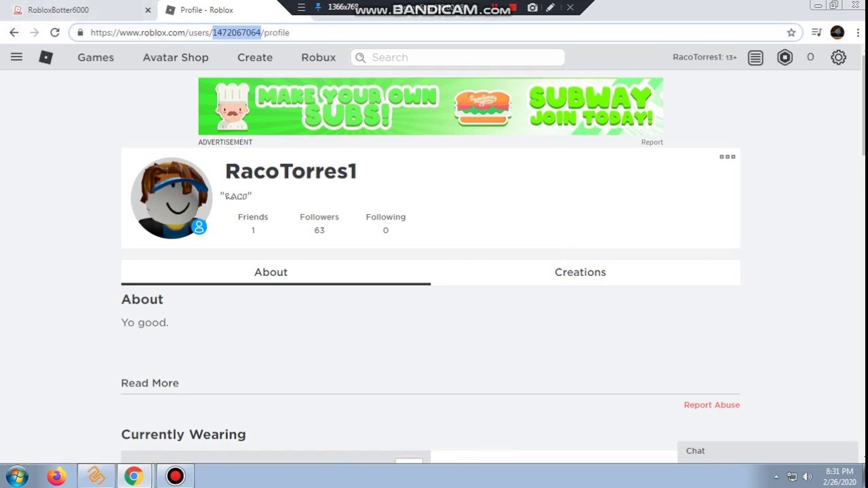Viewport: 868px width, 488px height.
Task: Close the RobloxBotter6000 browser tab
Action: tap(148, 10)
